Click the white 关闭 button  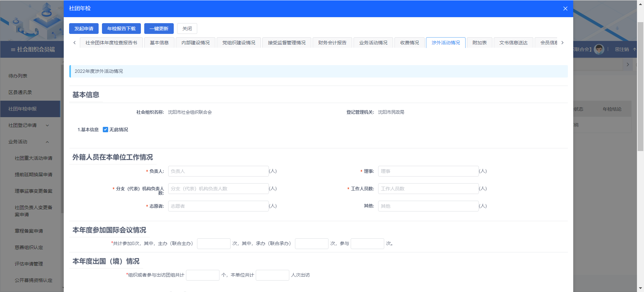coord(187,29)
